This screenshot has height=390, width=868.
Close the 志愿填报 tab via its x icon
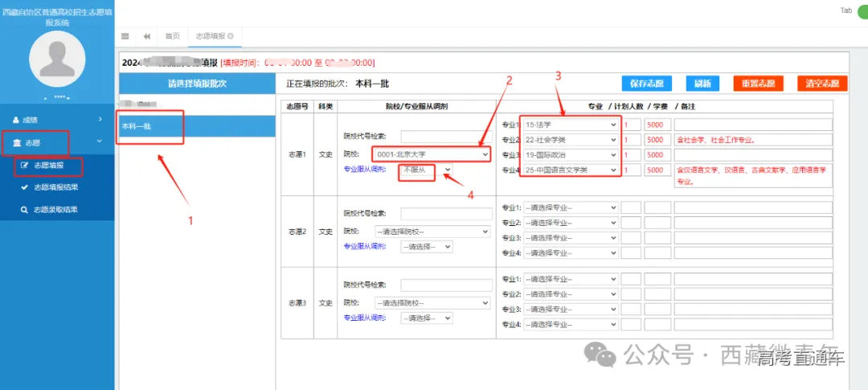[x=231, y=36]
